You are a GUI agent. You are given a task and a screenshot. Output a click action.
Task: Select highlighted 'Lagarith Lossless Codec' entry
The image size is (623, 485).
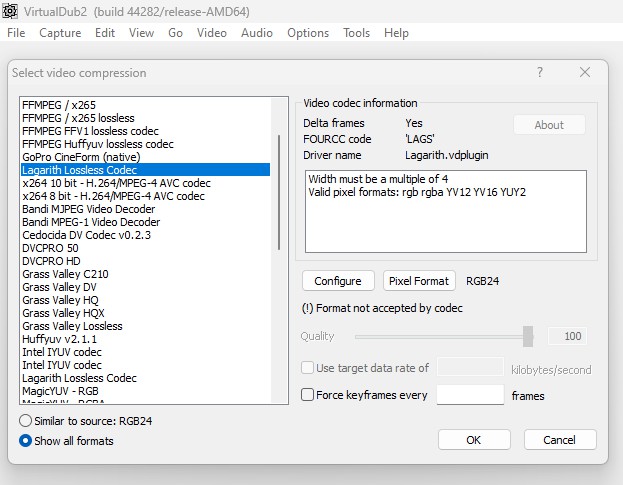pyautogui.click(x=145, y=170)
